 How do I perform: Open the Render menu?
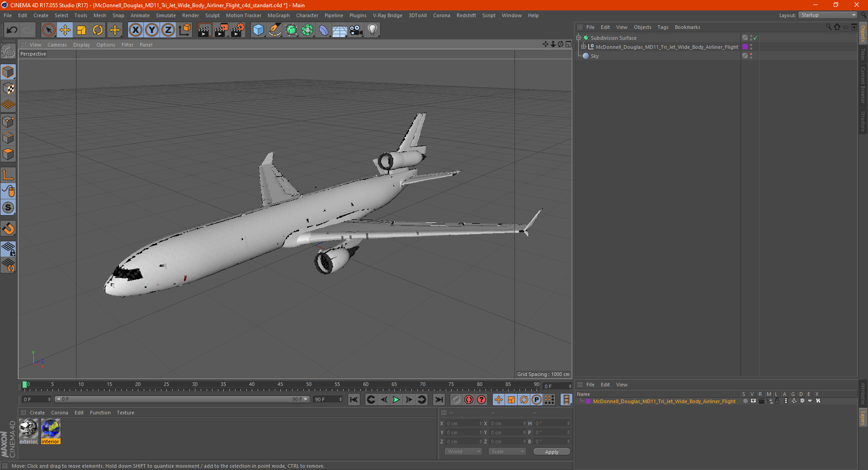tap(190, 15)
